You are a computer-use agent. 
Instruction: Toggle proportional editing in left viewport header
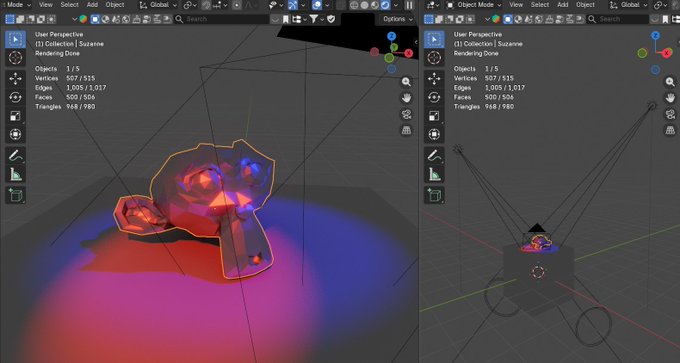point(236,5)
